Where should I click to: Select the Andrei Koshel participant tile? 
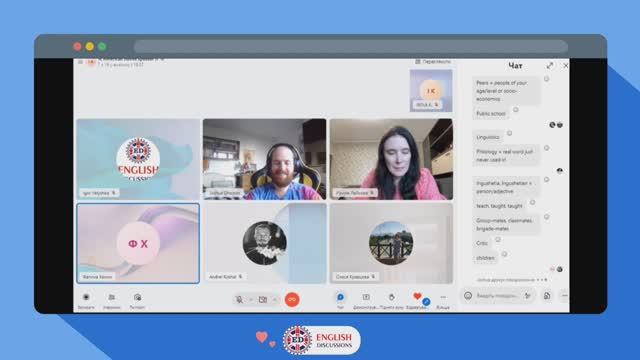264,243
